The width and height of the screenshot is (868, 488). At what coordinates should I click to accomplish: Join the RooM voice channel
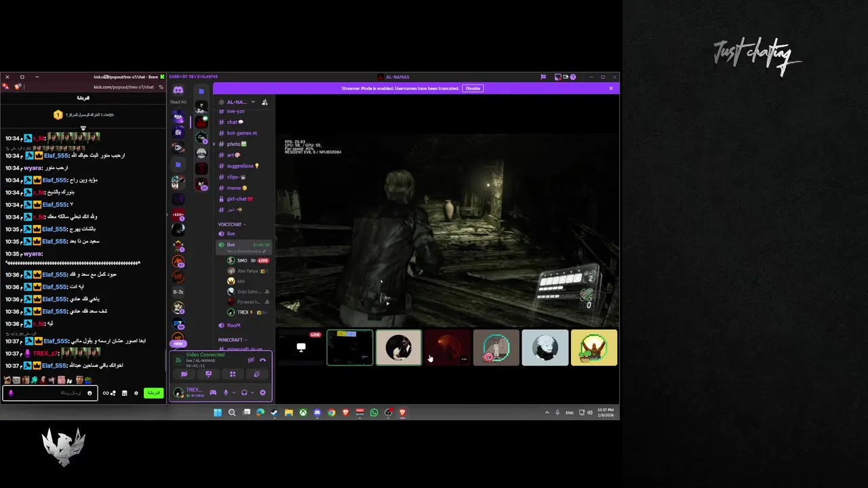(x=233, y=325)
